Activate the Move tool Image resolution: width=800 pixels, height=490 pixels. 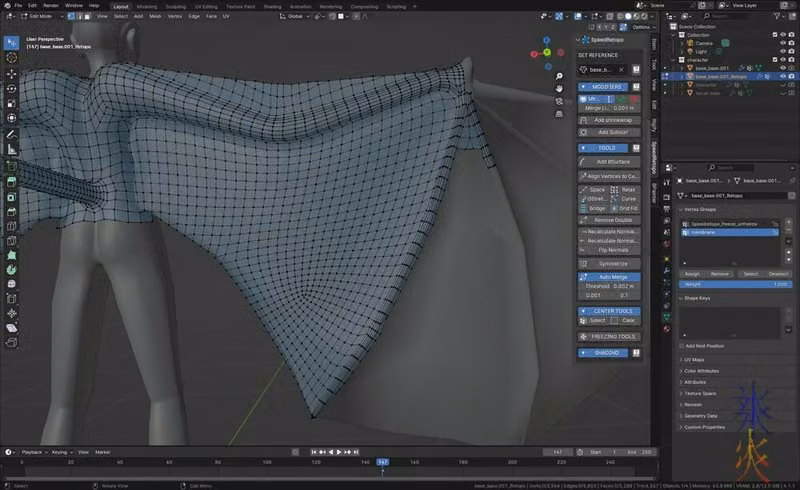click(12, 74)
